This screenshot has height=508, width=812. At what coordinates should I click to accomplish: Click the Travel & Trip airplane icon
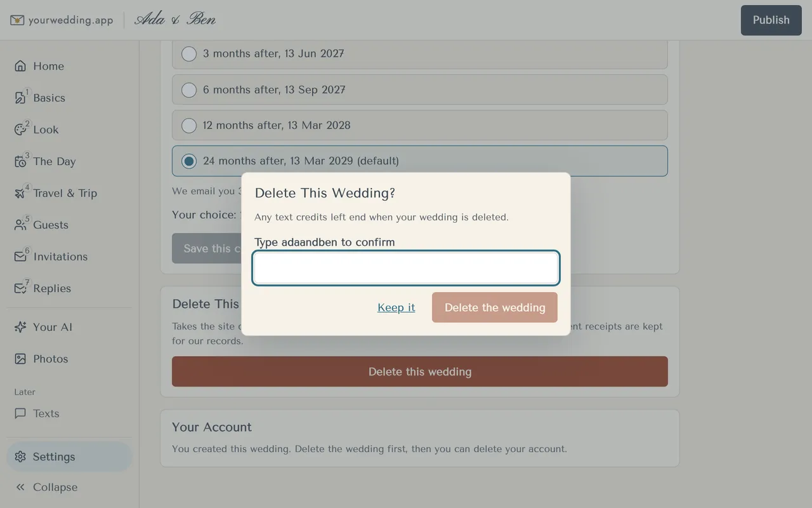pos(20,193)
